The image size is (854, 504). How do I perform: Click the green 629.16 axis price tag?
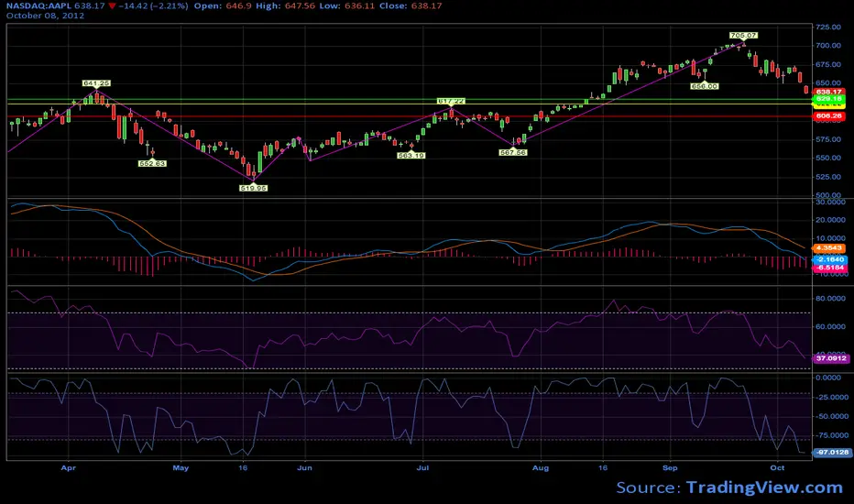click(829, 99)
